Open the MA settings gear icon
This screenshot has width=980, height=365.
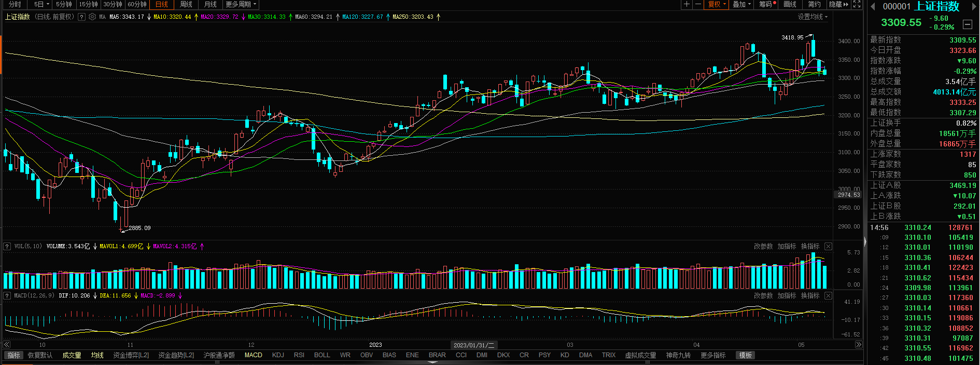click(92, 17)
